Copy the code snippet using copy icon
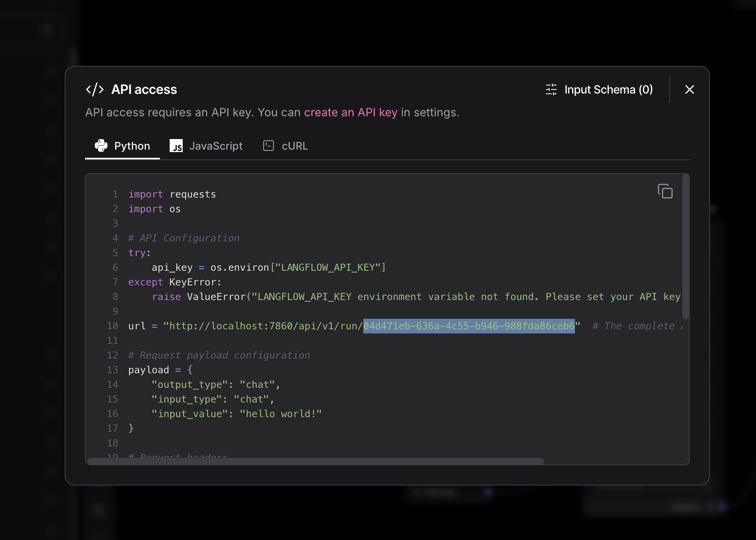The width and height of the screenshot is (756, 540). (x=665, y=191)
